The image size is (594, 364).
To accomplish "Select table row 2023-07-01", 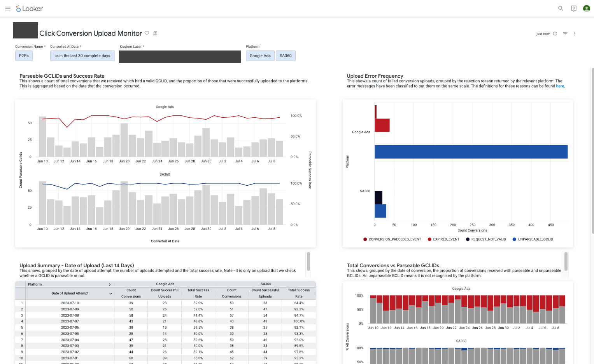I will (x=165, y=358).
